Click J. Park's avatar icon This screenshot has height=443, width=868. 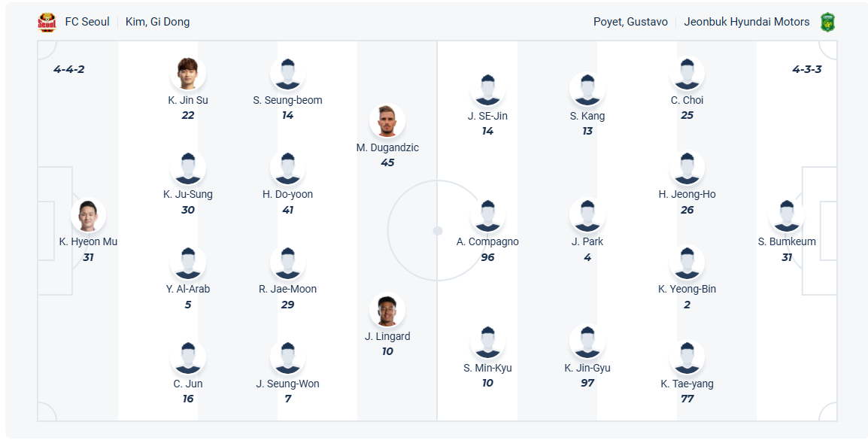pyautogui.click(x=587, y=216)
